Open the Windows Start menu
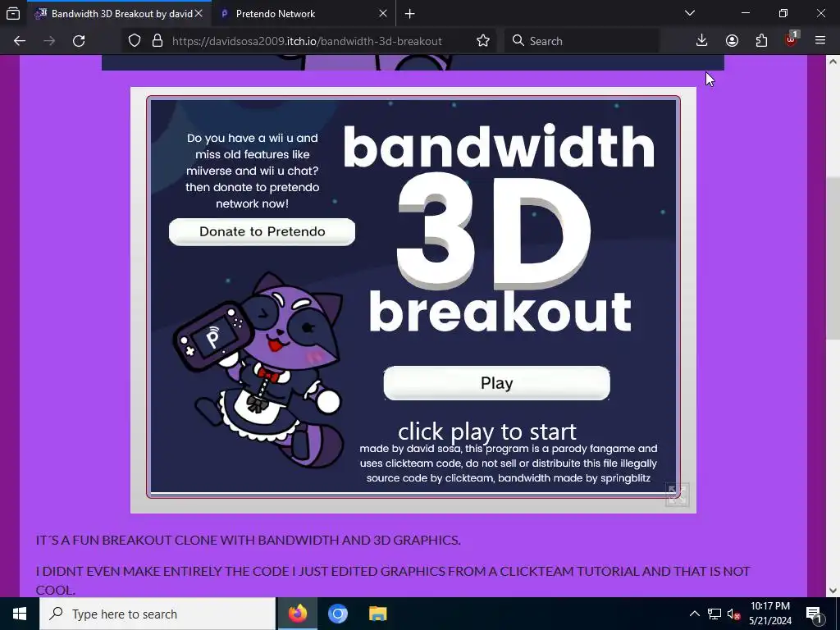840x630 pixels. 20,614
